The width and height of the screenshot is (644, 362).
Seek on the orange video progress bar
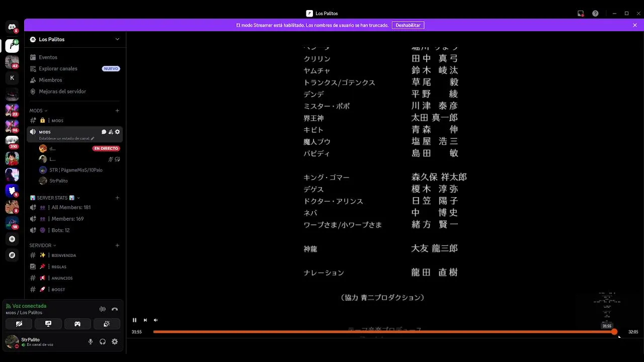point(384,332)
